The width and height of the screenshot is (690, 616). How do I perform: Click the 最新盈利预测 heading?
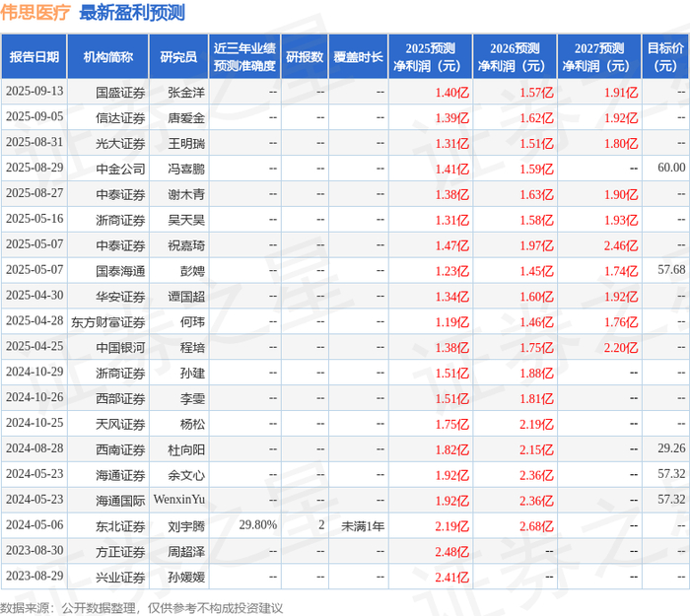(x=132, y=12)
